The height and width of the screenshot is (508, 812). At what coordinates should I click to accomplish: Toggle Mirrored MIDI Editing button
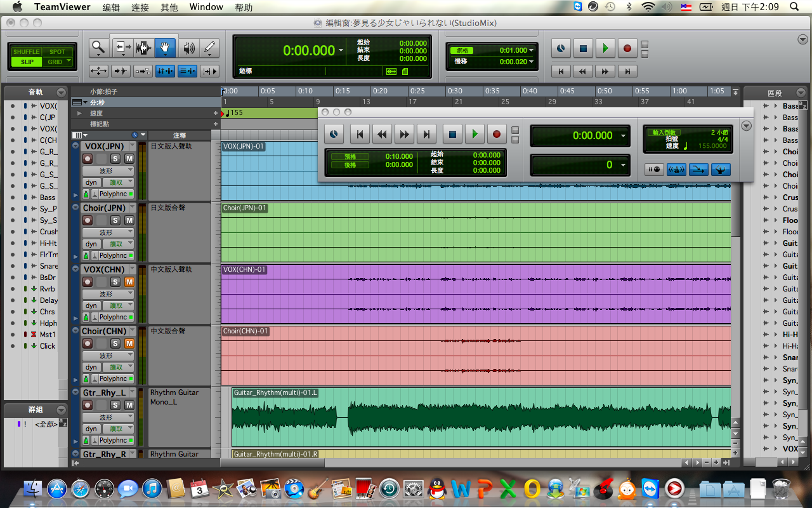click(143, 71)
